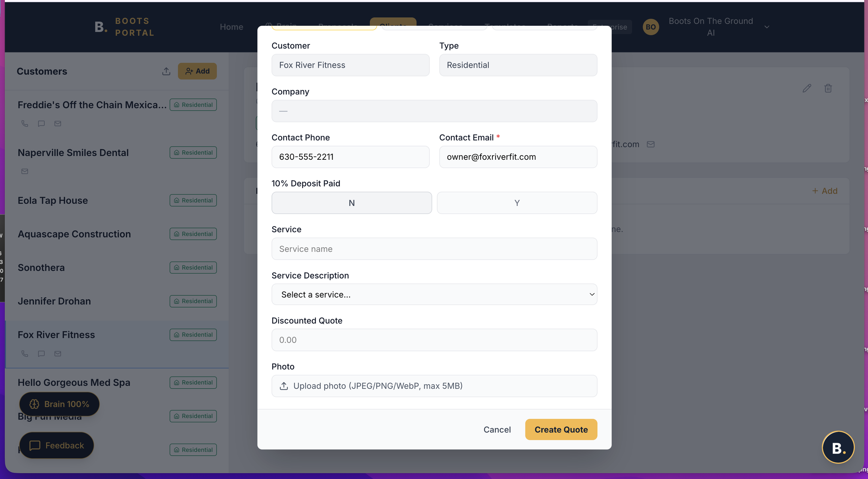Select Fox River Fitness in customer list
868x479 pixels.
117,344
